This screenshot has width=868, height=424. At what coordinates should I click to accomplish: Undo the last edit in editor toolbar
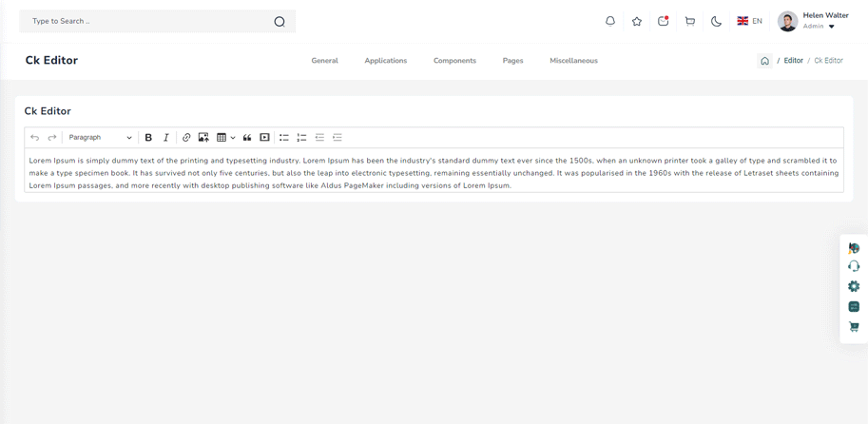pyautogui.click(x=35, y=137)
